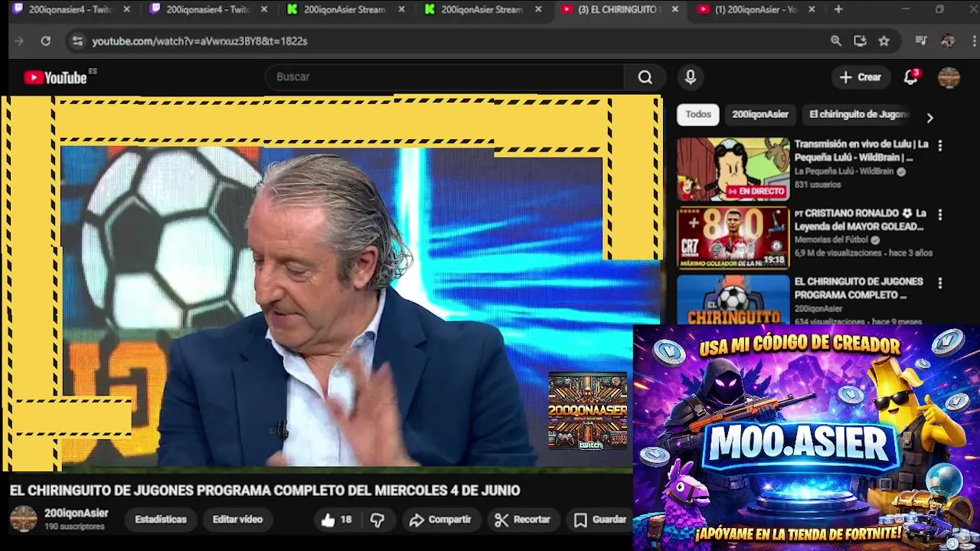Viewport: 980px width, 551px height.
Task: Click the MOO.ASIER creator code banner
Action: pos(806,438)
